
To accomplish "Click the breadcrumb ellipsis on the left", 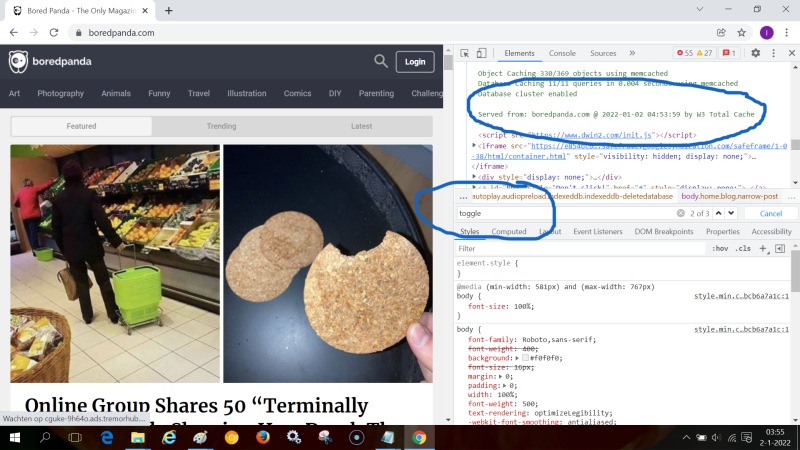I will tap(463, 196).
